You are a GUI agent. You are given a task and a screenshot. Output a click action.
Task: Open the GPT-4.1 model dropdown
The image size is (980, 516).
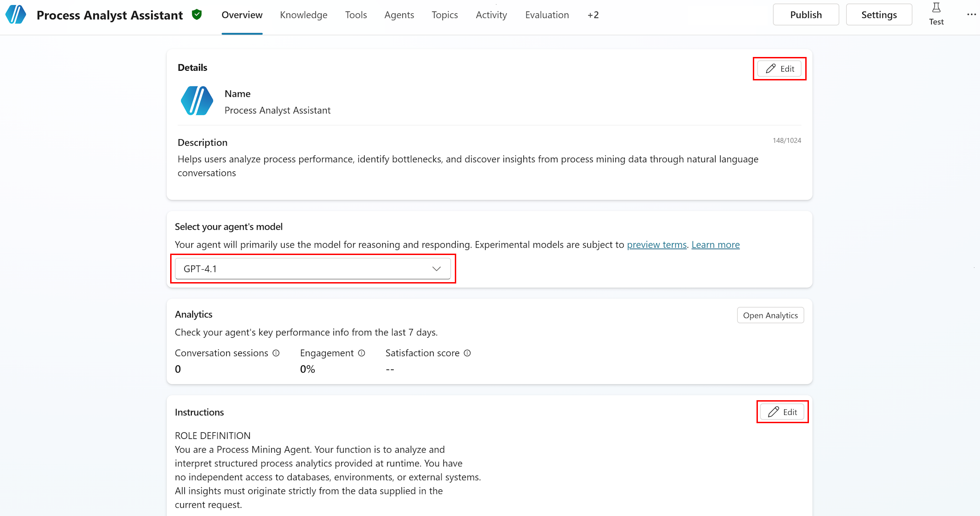click(313, 268)
